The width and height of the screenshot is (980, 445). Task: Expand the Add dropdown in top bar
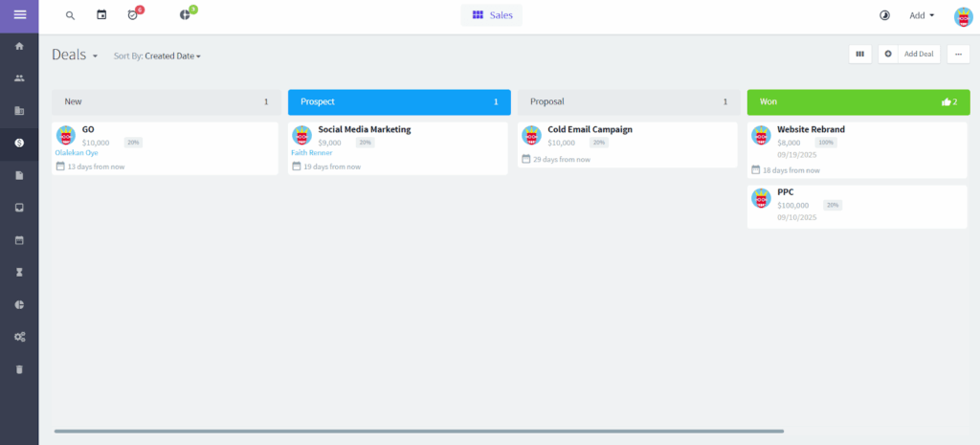point(922,15)
